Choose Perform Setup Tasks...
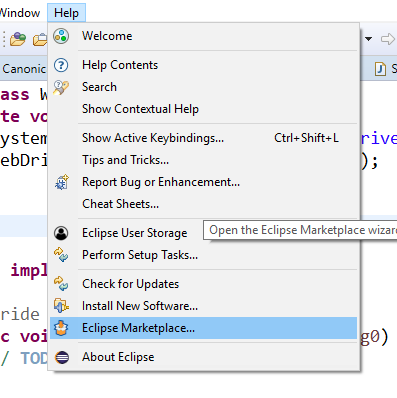The height and width of the screenshot is (398, 397). (203, 255)
